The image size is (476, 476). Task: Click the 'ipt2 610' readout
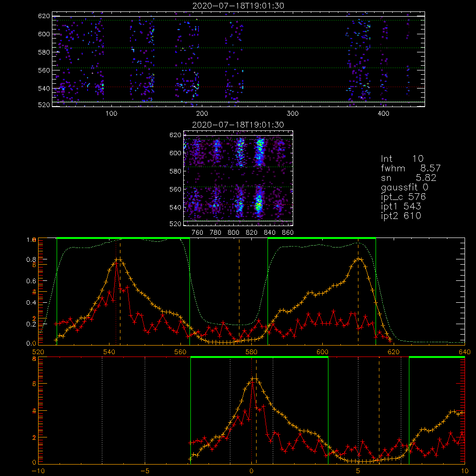(401, 216)
